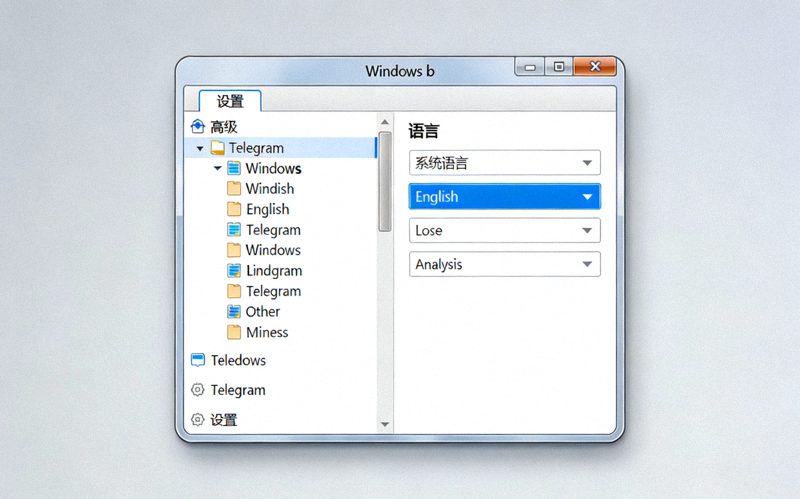Minimize the Windows b window
Image resolution: width=800 pixels, height=499 pixels.
(x=530, y=67)
